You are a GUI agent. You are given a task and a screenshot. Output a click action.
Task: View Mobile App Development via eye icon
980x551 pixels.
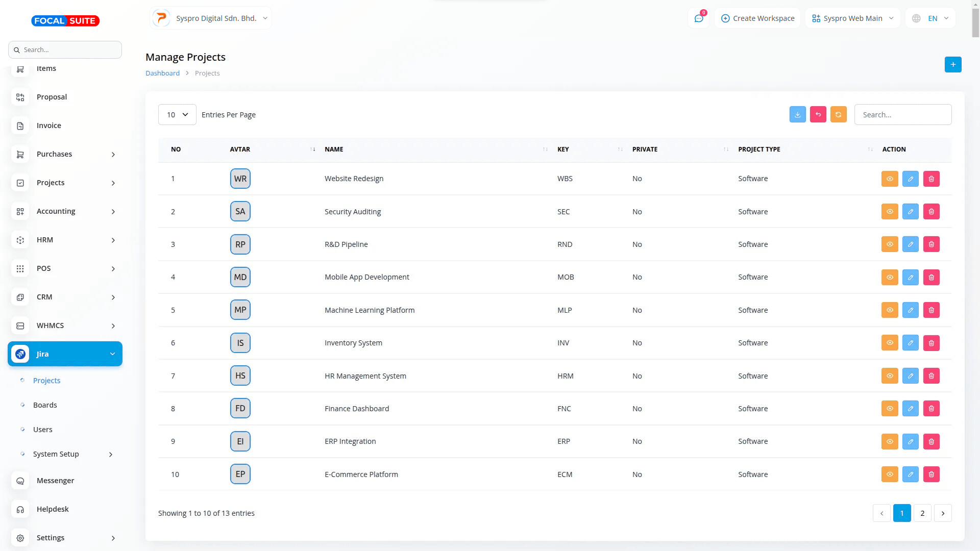(889, 277)
